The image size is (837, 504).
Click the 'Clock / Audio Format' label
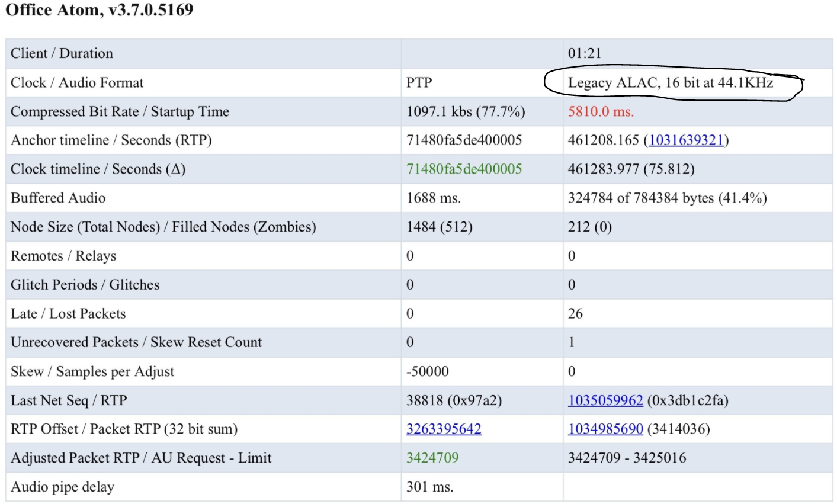point(77,83)
